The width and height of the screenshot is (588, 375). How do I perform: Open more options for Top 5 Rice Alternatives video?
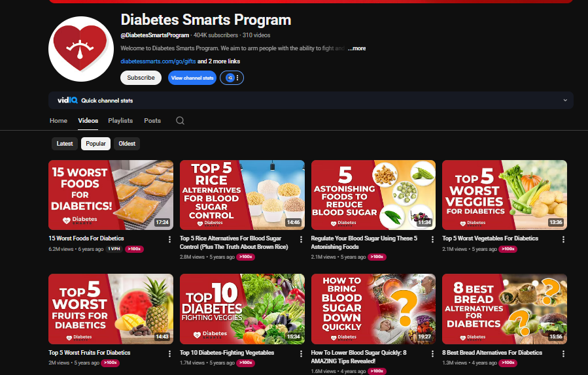pyautogui.click(x=302, y=239)
